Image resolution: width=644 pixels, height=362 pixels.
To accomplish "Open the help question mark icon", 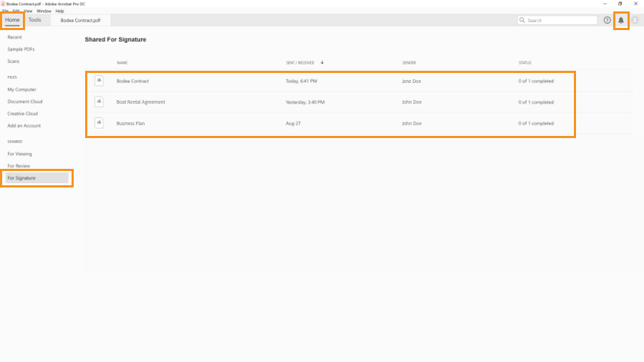I will pyautogui.click(x=607, y=20).
